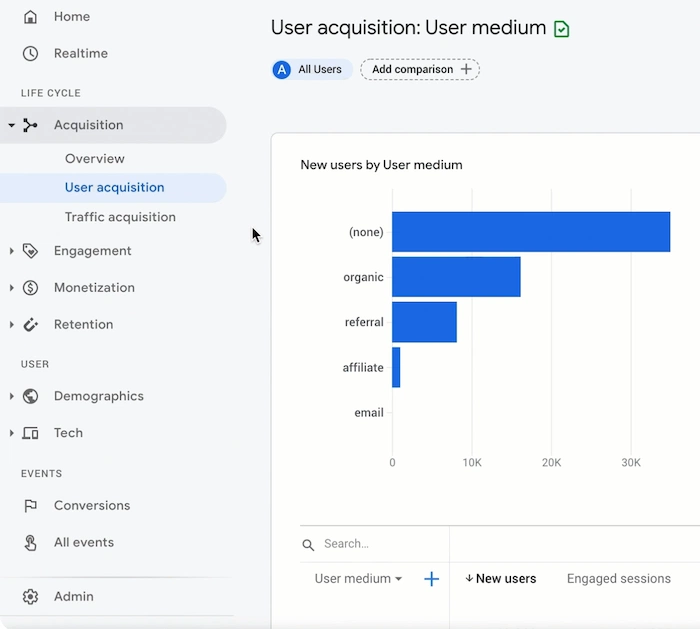
Task: Open Admin via the gear icon
Action: pyautogui.click(x=31, y=597)
